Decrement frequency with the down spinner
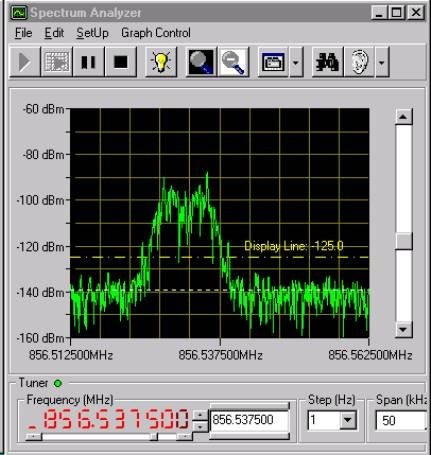Viewport: 431px width, 455px height. click(x=200, y=426)
